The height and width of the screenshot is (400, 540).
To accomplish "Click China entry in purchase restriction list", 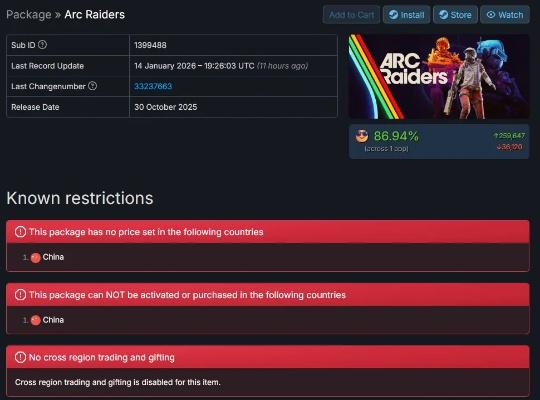I will pyautogui.click(x=53, y=320).
